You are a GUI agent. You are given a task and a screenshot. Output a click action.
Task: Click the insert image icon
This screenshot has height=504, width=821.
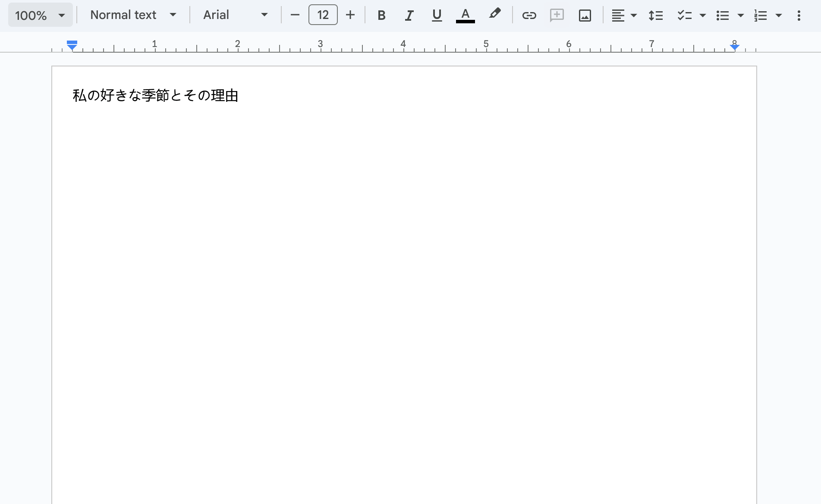click(x=585, y=16)
